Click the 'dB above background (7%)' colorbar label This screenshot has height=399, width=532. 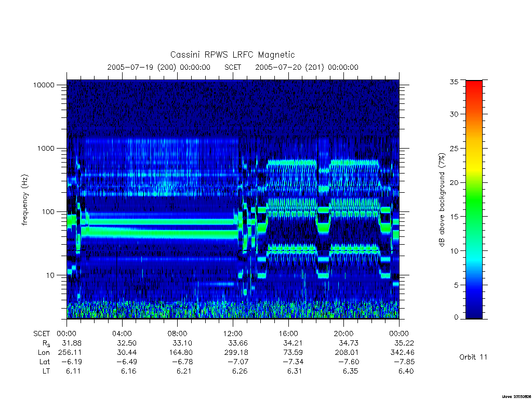pos(442,199)
